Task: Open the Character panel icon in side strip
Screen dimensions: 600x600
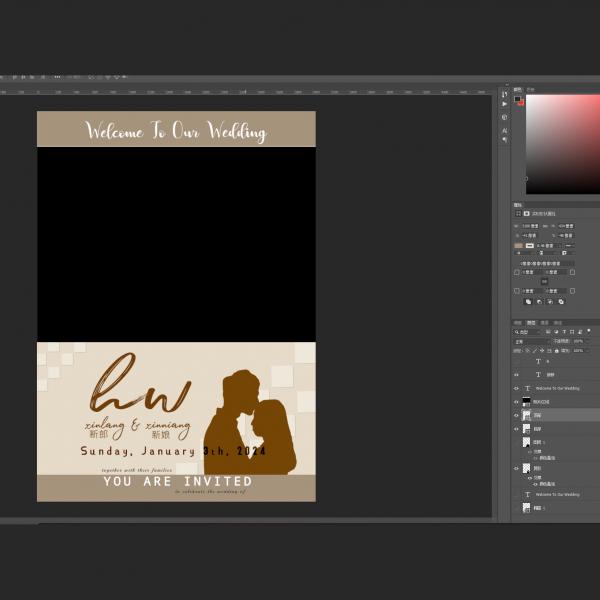Action: (x=504, y=132)
